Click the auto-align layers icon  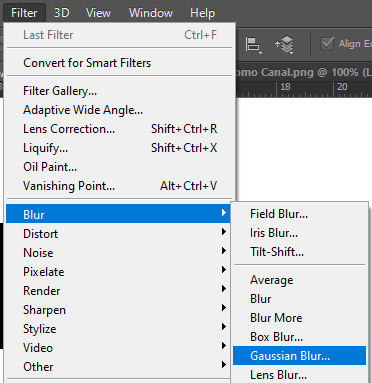(284, 45)
